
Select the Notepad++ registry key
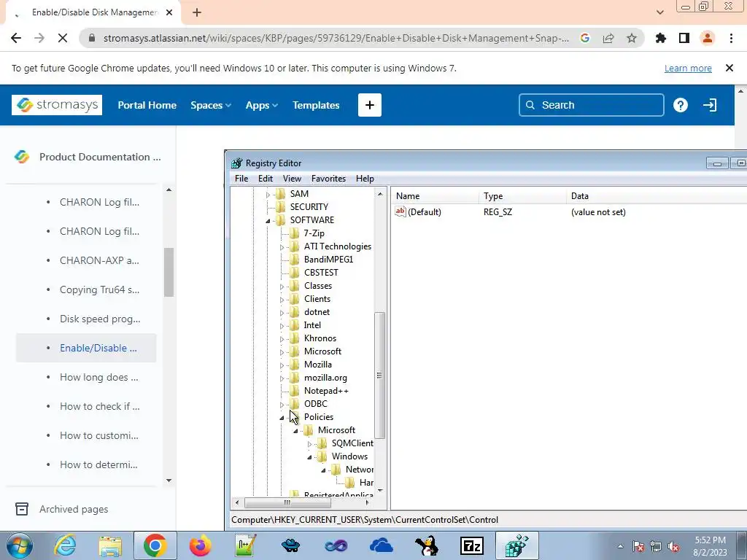pos(326,391)
